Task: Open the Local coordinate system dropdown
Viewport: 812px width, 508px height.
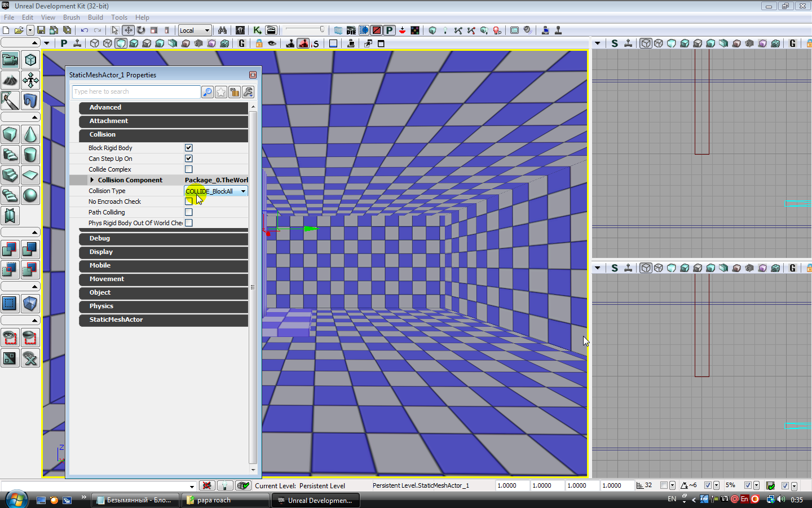Action: [195, 30]
